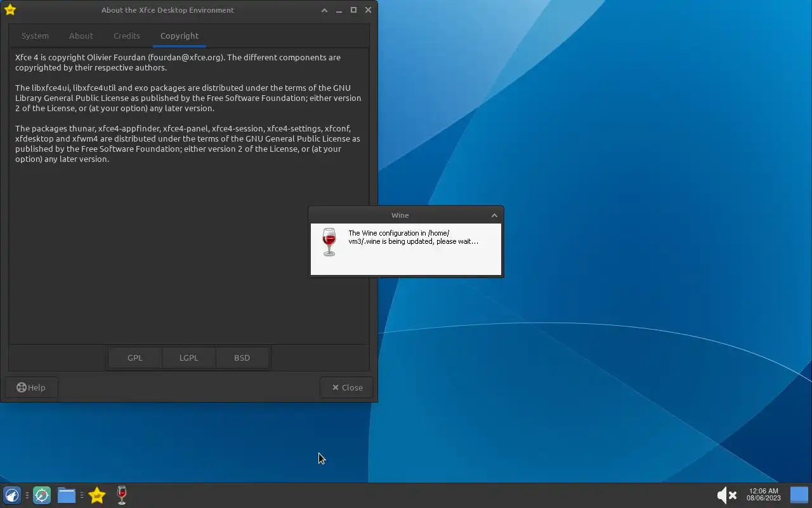Show the GPL license text
Screen dimensions: 812x508
tap(135, 358)
